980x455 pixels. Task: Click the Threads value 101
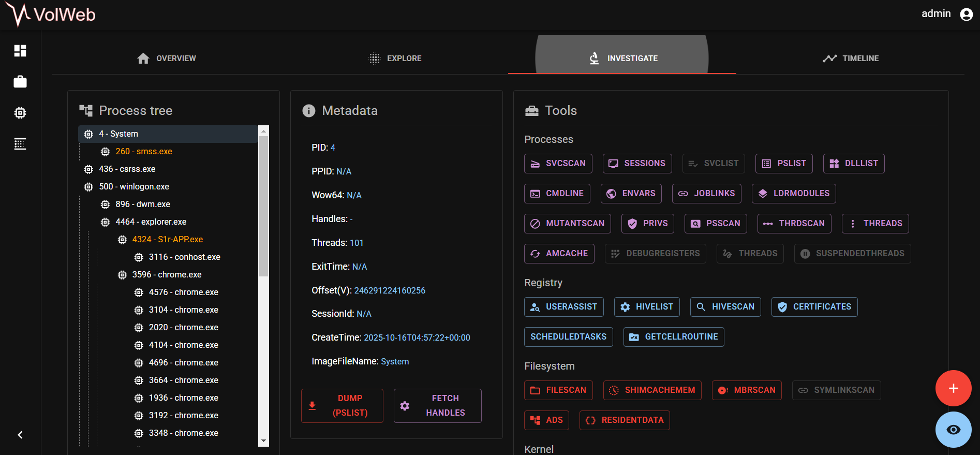pyautogui.click(x=357, y=243)
